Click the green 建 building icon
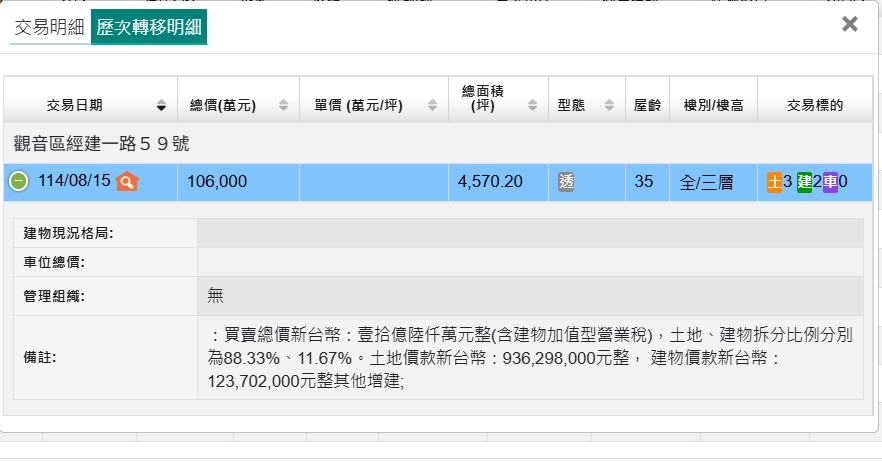Screen dimensions: 882x462 (x=804, y=182)
